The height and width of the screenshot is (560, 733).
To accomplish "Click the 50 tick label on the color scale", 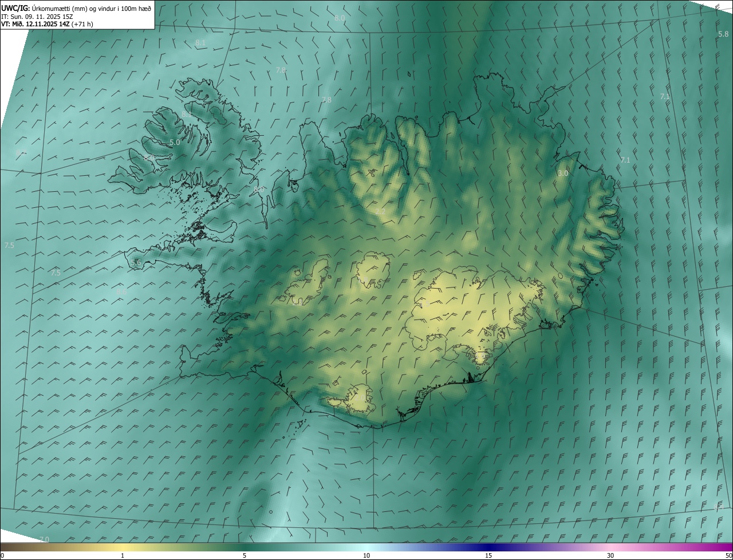I will [x=728, y=555].
